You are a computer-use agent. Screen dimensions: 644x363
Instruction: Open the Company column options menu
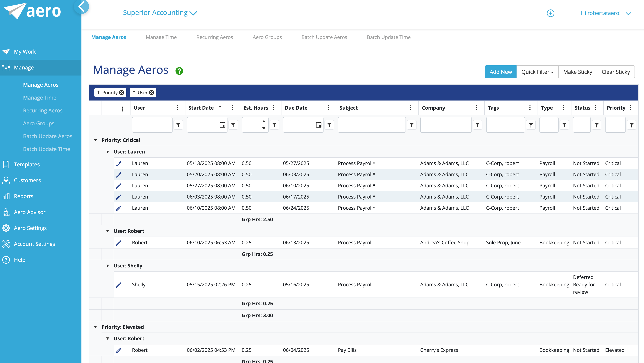477,108
